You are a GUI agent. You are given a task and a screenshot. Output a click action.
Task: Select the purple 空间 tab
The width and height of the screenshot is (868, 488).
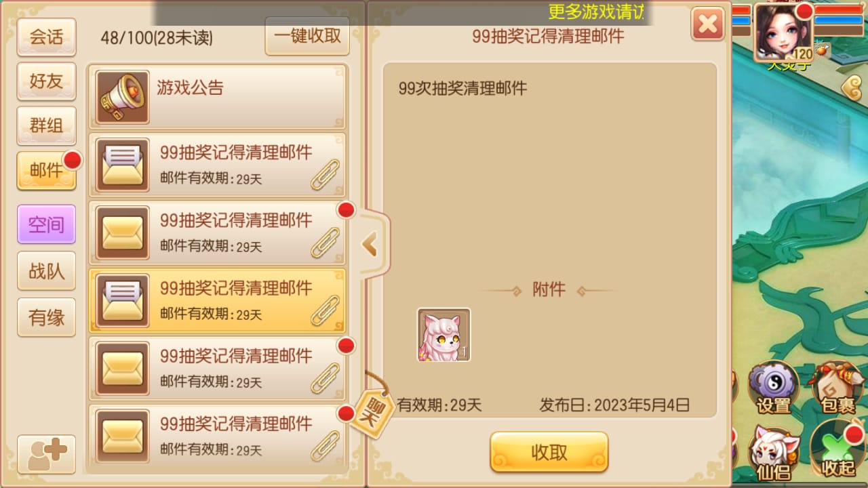pyautogui.click(x=46, y=224)
